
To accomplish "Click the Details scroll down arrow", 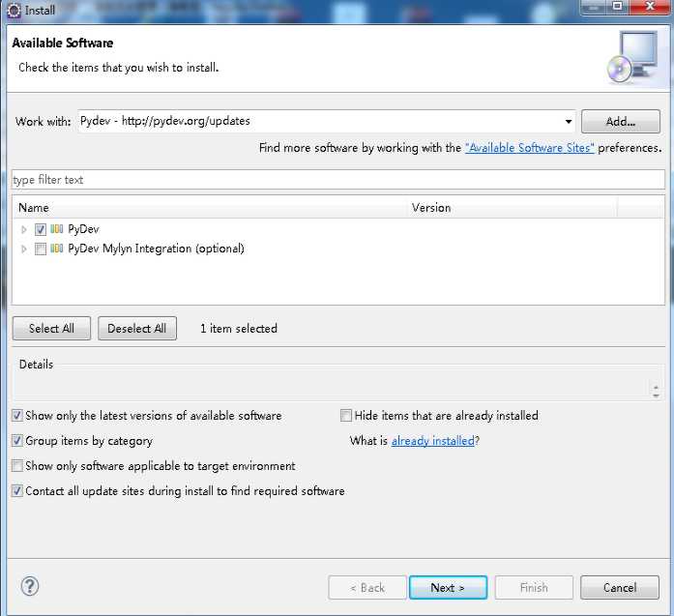I will tap(656, 396).
